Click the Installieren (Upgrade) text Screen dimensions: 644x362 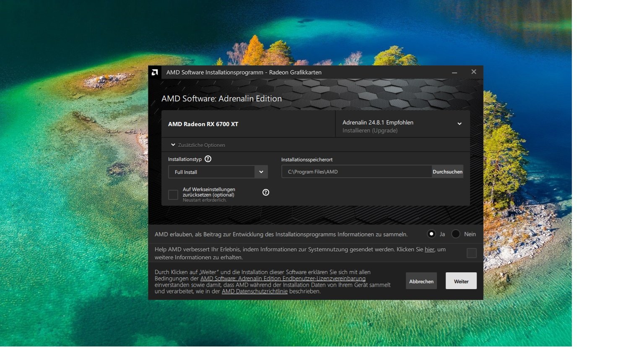(370, 131)
